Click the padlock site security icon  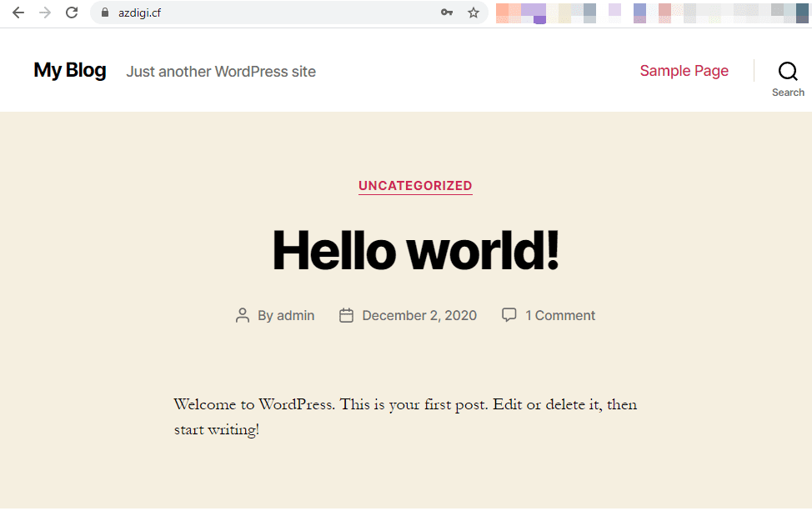tap(105, 13)
